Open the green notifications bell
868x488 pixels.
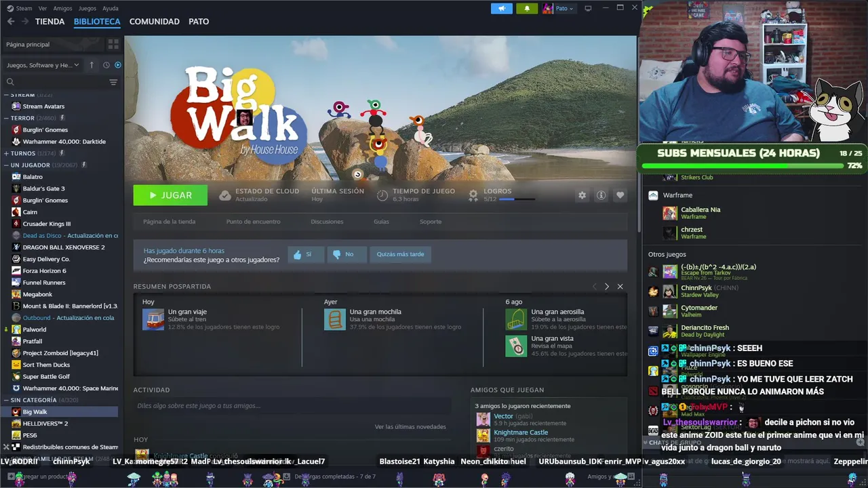527,8
